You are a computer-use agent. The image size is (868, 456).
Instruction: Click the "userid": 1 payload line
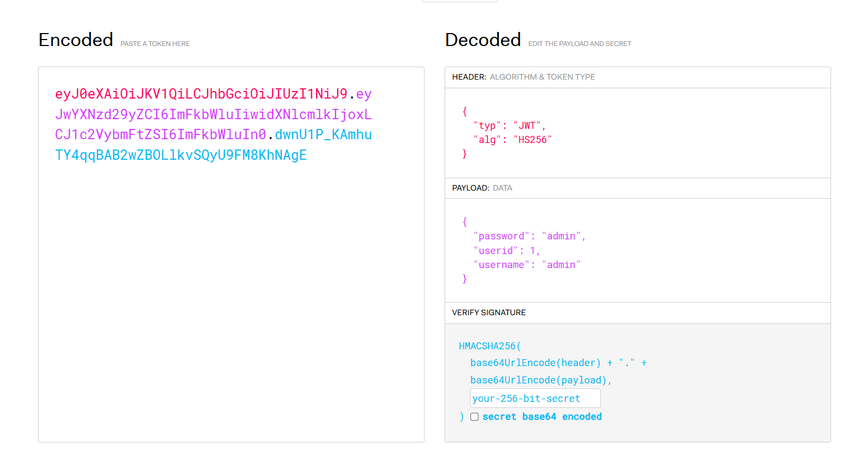click(506, 251)
